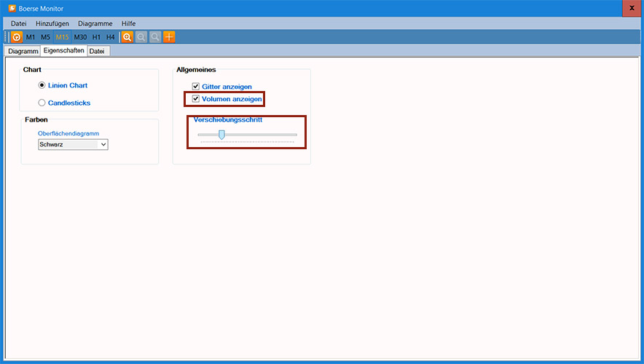Toggle the Gitter anzeigen checkbox
644x364 pixels.
pos(196,87)
